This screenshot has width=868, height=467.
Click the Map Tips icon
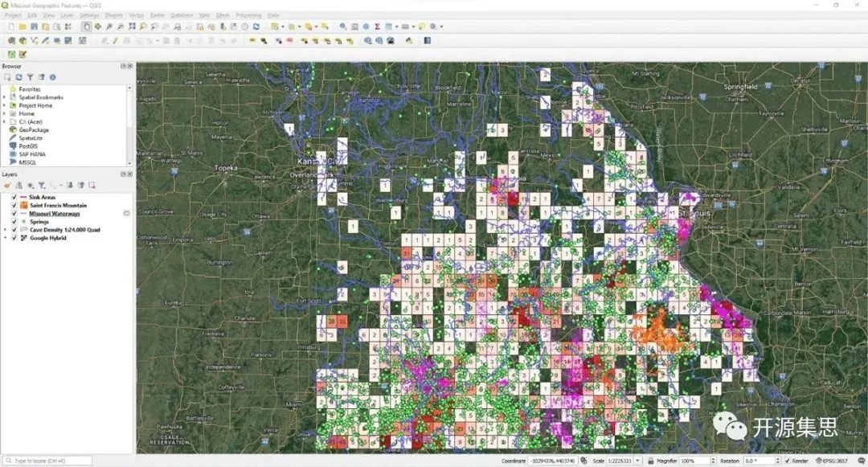(422, 27)
